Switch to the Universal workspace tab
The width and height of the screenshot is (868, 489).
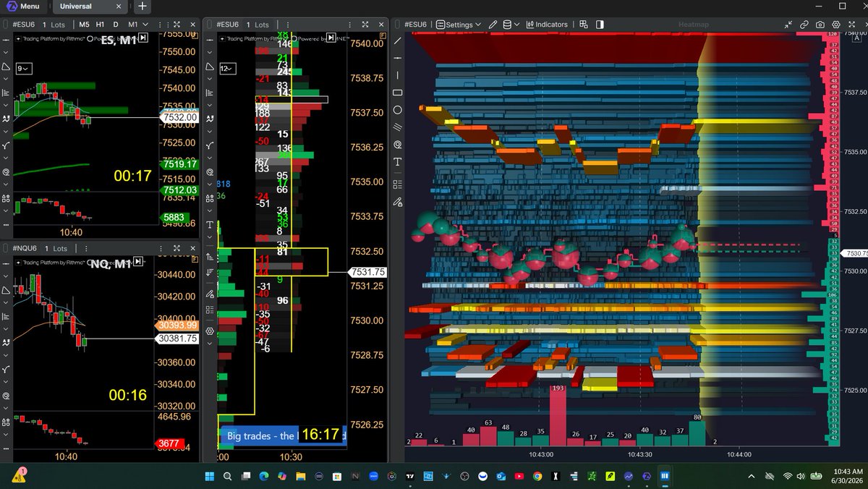click(75, 6)
